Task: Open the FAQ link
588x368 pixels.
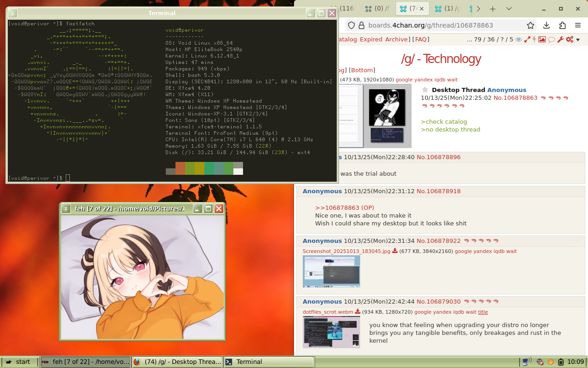Action: (x=421, y=40)
